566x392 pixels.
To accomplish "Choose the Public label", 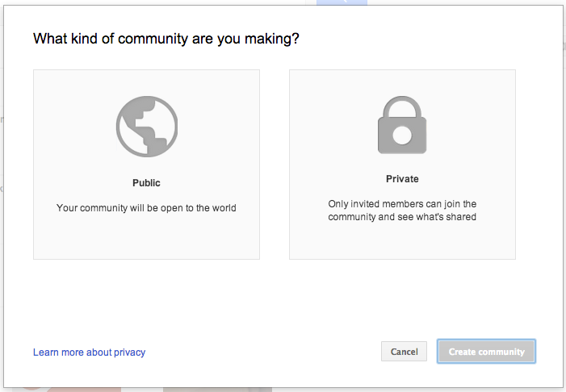I will pyautogui.click(x=146, y=183).
